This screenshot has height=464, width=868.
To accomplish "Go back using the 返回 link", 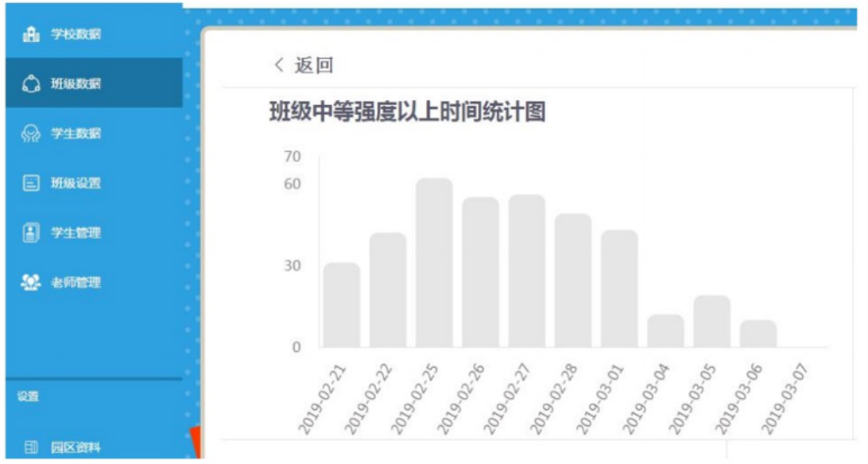I will tap(314, 66).
